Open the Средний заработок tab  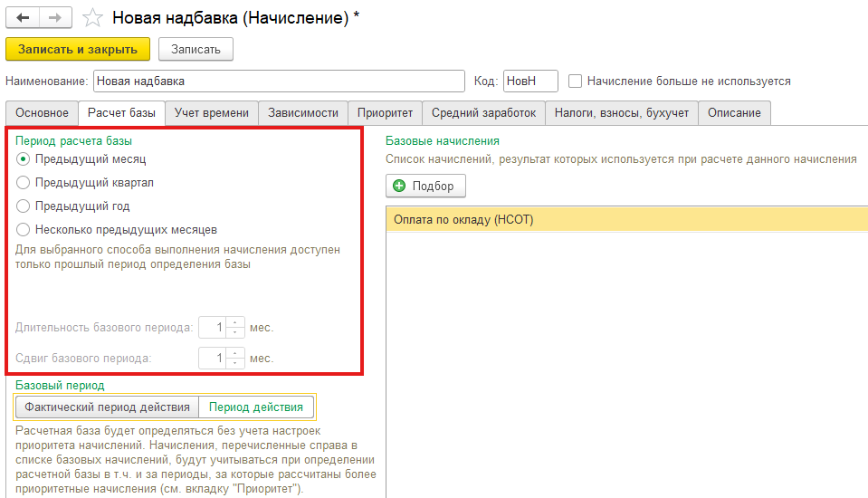pos(484,113)
